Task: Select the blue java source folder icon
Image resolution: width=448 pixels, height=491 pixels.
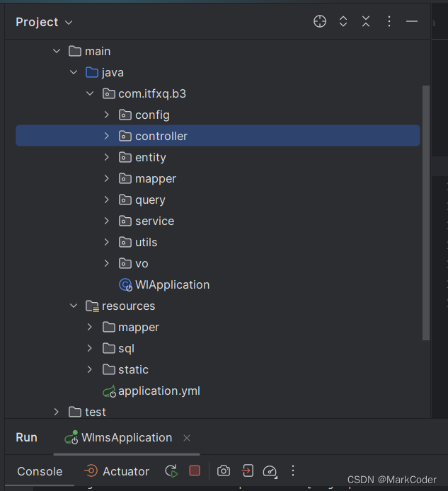Action: click(92, 72)
